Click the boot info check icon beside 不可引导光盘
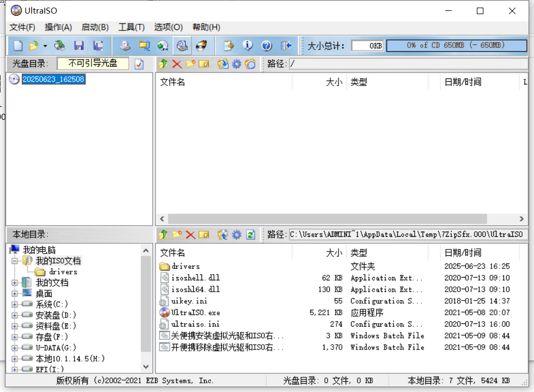 pyautogui.click(x=139, y=64)
